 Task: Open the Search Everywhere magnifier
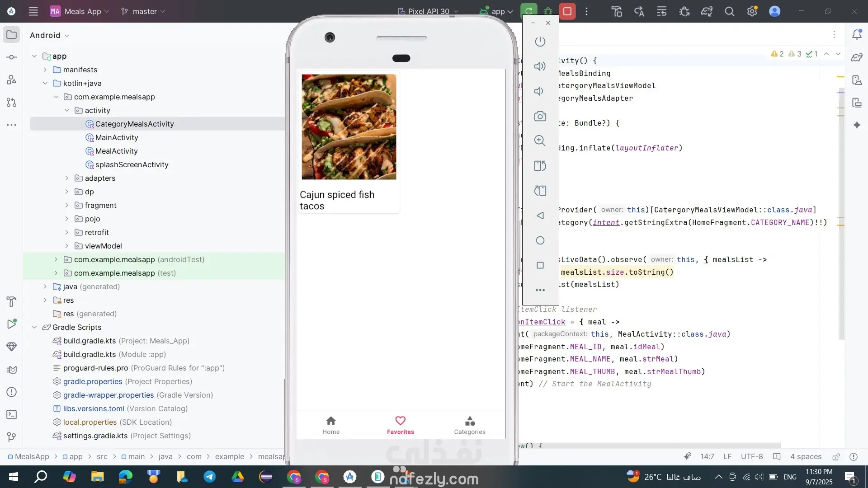pos(729,11)
